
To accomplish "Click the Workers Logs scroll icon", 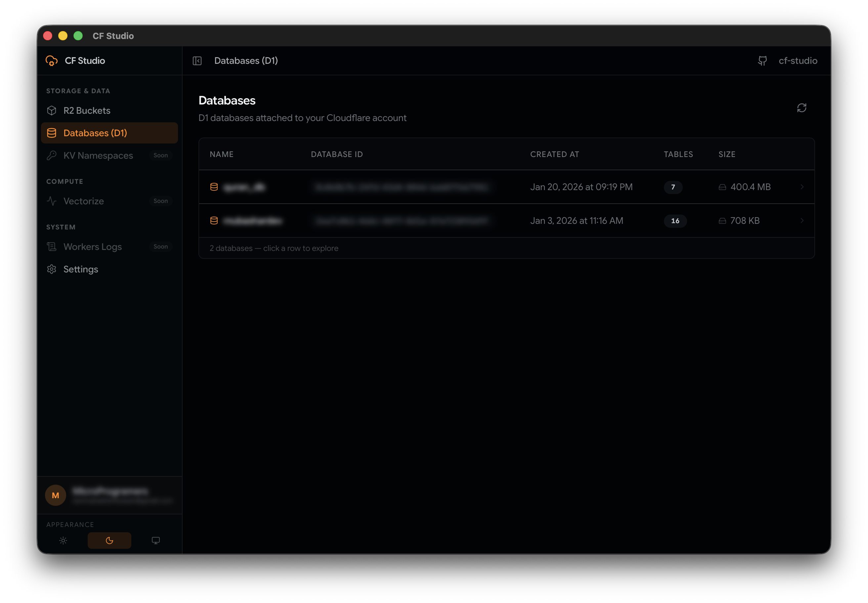I will pos(52,247).
